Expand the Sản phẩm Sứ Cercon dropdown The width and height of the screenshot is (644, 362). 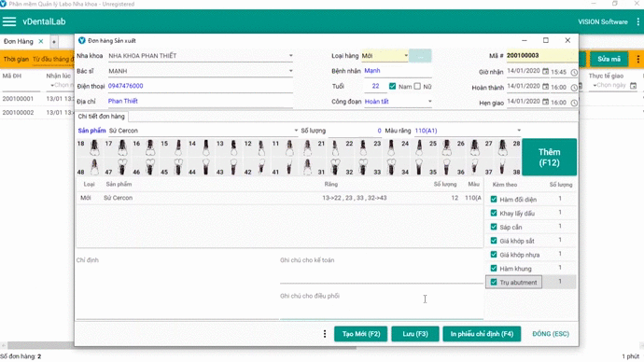(x=296, y=131)
